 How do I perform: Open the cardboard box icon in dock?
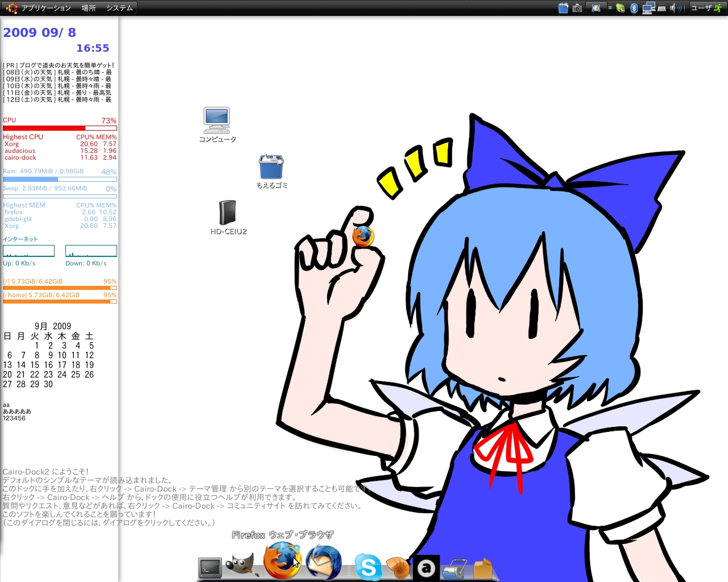483,568
